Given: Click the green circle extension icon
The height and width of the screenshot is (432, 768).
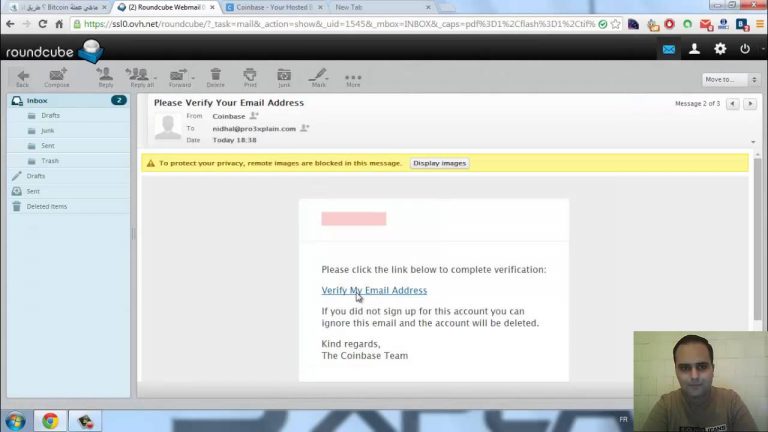Looking at the screenshot, I should 688,24.
